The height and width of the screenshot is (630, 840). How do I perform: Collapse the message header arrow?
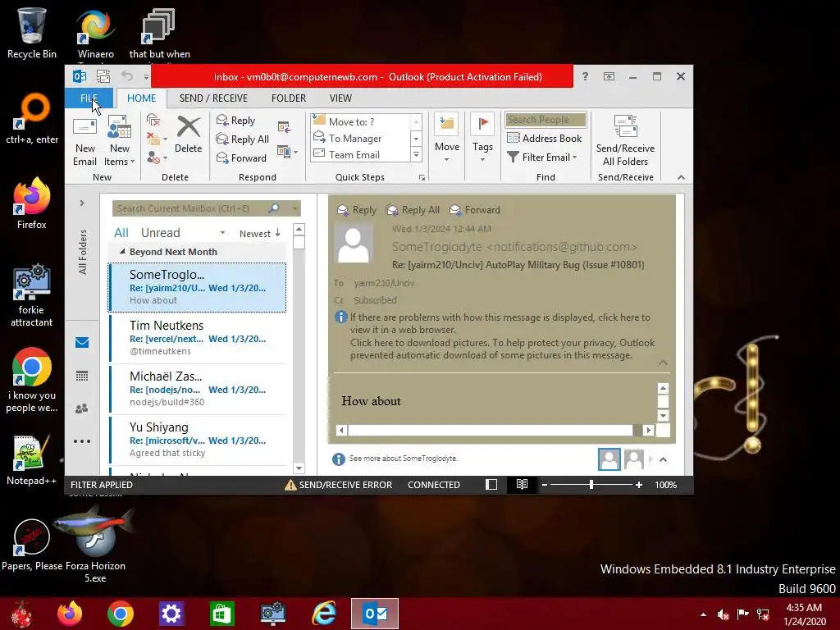(x=663, y=363)
